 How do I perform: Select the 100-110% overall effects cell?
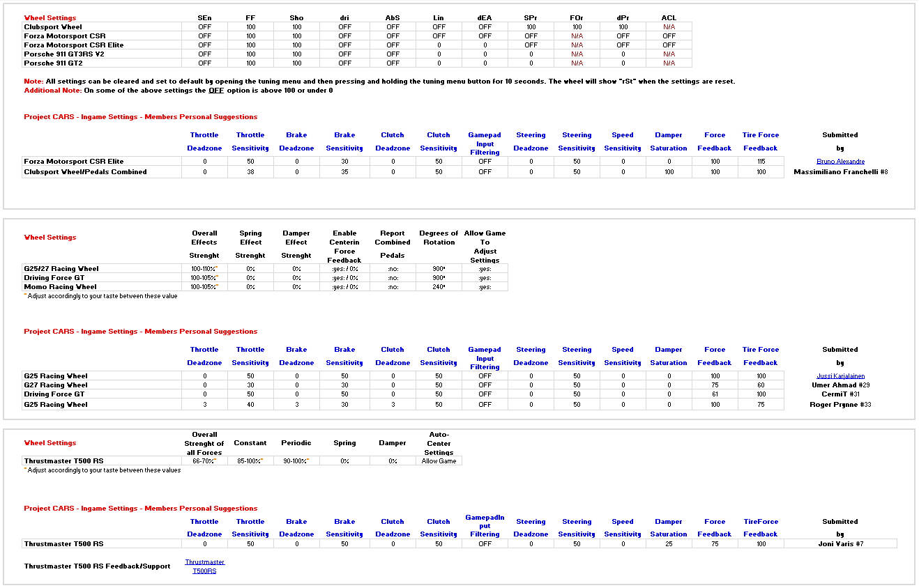204,269
